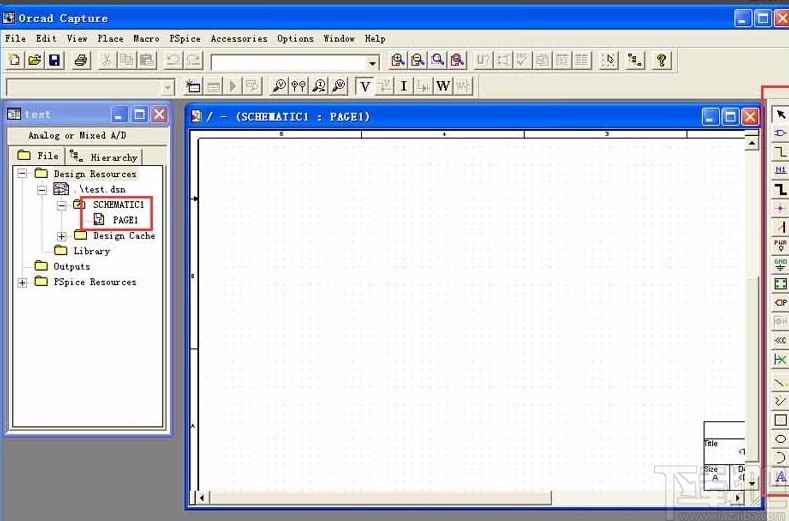
Task: Choose the Select arrow tool in palette
Action: [x=780, y=114]
